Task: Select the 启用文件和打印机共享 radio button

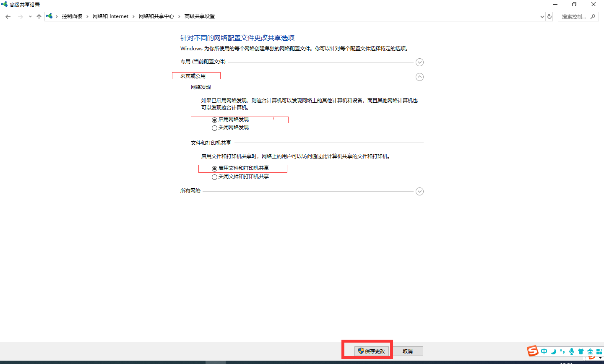Action: point(214,169)
